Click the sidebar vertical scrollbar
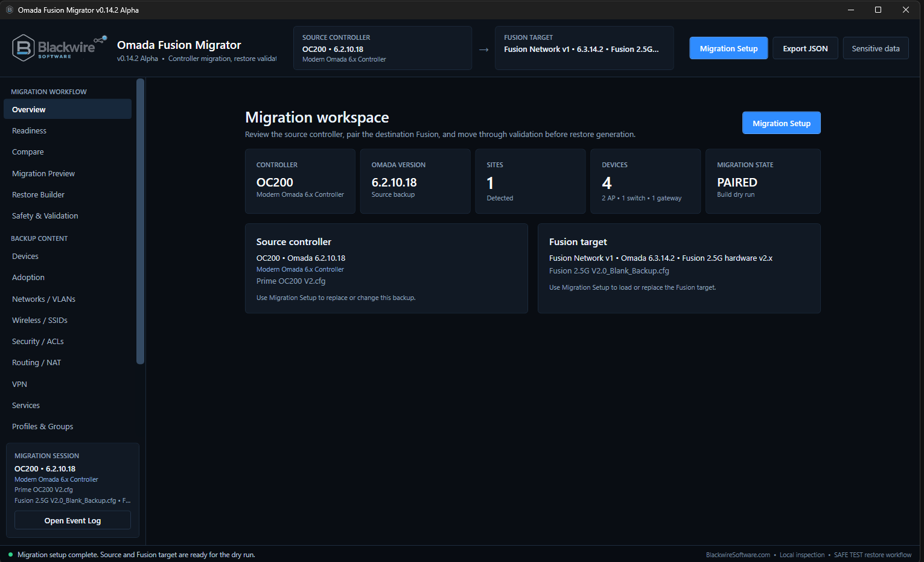The image size is (924, 562). 140,222
